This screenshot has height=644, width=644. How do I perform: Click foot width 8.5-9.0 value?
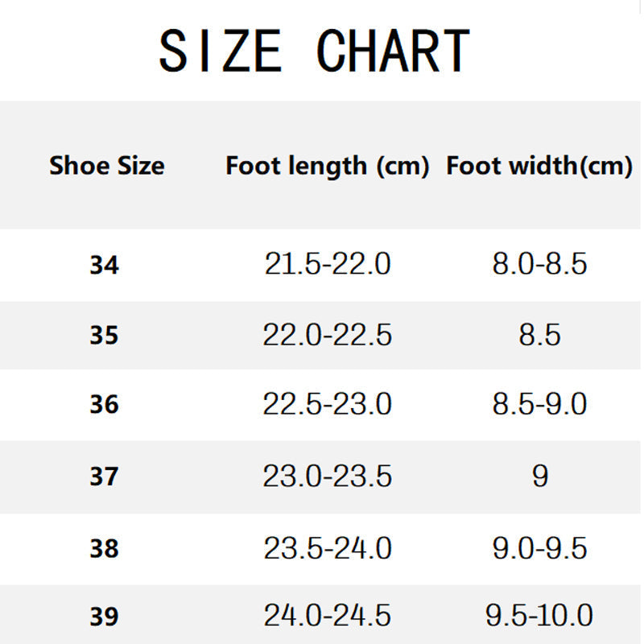point(539,404)
